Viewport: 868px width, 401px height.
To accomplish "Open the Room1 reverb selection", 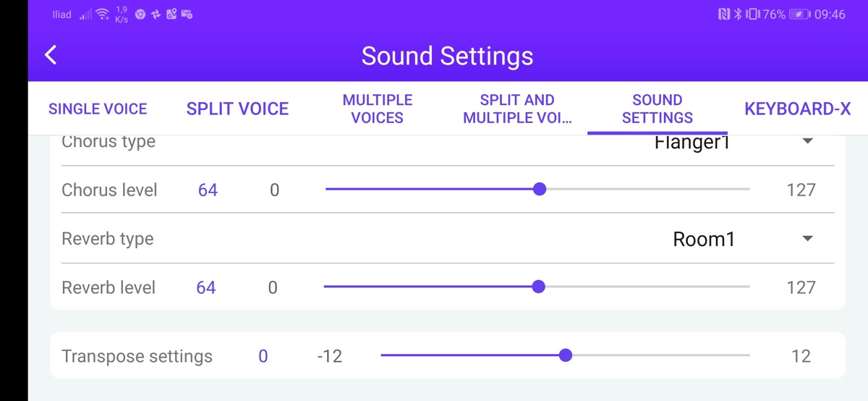I will pyautogui.click(x=703, y=239).
